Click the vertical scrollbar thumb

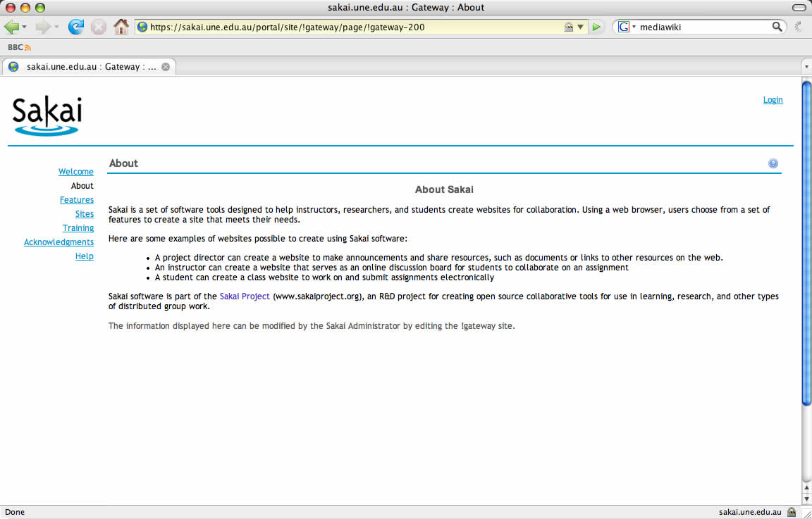click(x=806, y=243)
